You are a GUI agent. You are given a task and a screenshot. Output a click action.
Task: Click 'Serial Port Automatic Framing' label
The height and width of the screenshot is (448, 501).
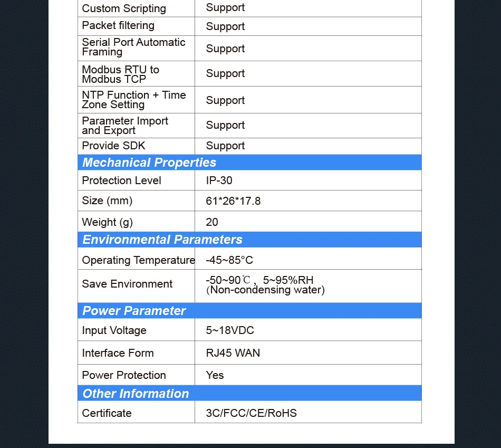pos(133,47)
